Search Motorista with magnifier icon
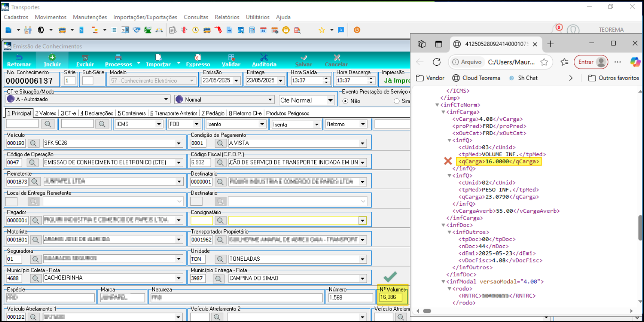 click(x=36, y=240)
